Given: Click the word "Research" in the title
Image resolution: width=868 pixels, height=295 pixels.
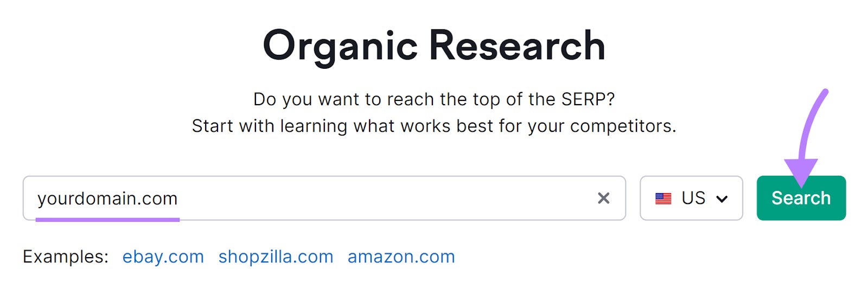Looking at the screenshot, I should [x=517, y=46].
